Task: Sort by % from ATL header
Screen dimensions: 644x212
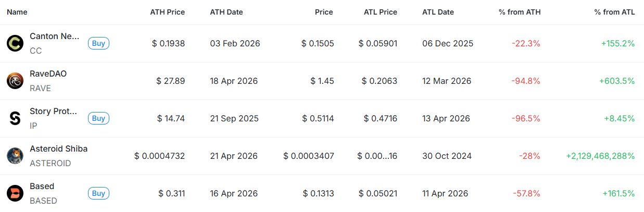Action: coord(614,12)
